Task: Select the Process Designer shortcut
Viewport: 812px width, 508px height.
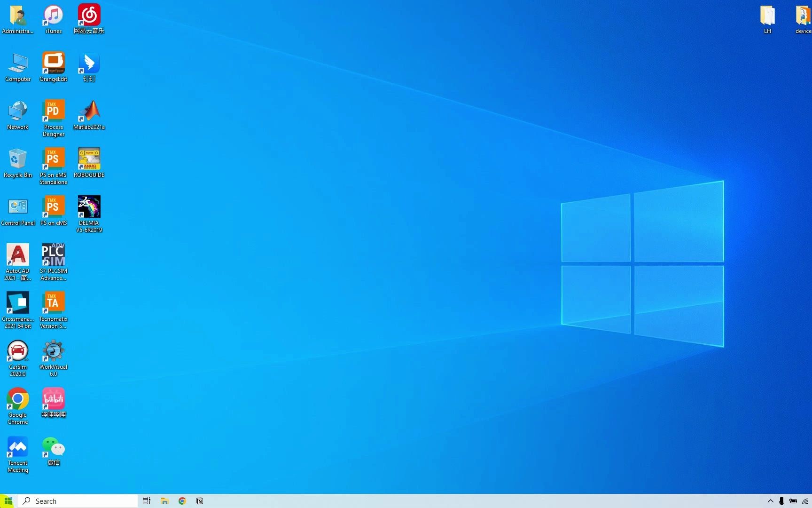Action: coord(53,118)
